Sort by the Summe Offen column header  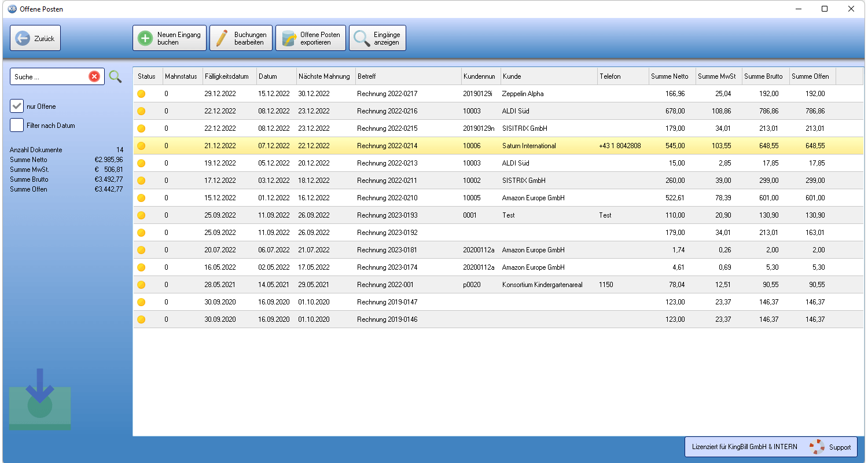812,76
